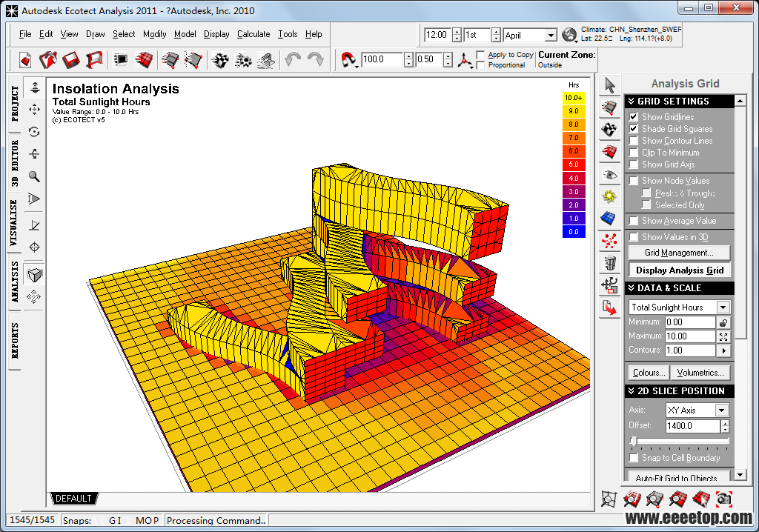
Task: Open the eye visibility settings panel icon
Action: click(609, 174)
